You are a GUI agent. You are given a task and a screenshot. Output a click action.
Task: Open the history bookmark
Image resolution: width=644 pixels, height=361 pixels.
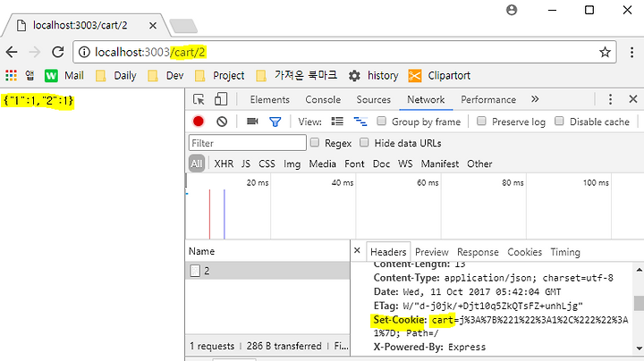pyautogui.click(x=373, y=75)
